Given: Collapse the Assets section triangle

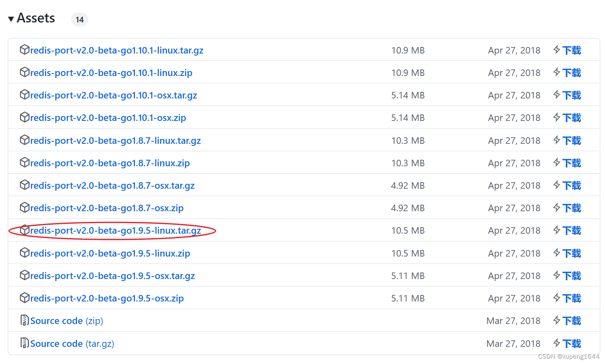Looking at the screenshot, I should point(11,19).
